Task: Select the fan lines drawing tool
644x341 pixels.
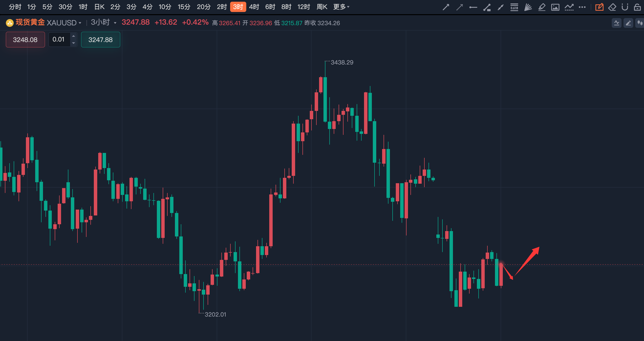Action: click(x=528, y=7)
